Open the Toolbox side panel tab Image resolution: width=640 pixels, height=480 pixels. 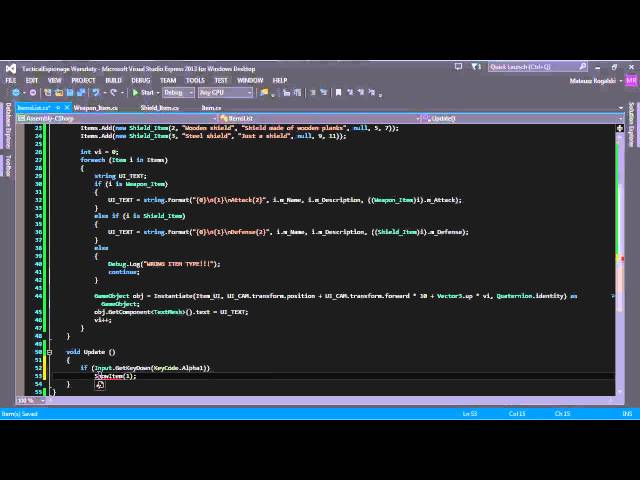click(x=7, y=166)
